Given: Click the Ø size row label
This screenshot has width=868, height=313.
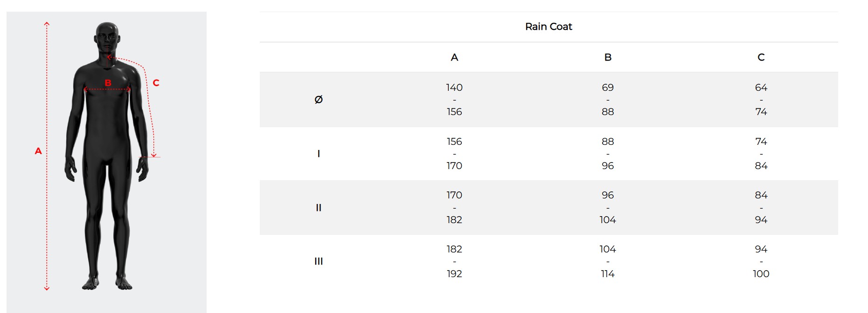Looking at the screenshot, I should [x=319, y=100].
